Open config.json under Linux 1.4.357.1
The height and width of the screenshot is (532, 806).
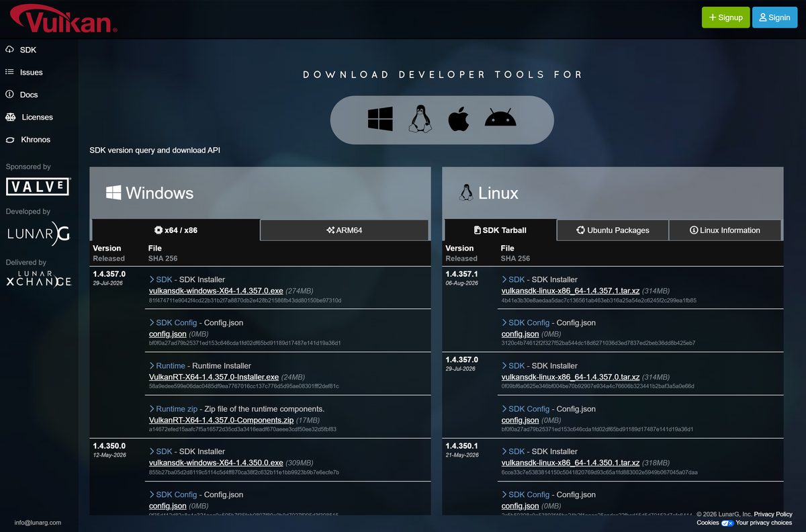[x=520, y=334]
